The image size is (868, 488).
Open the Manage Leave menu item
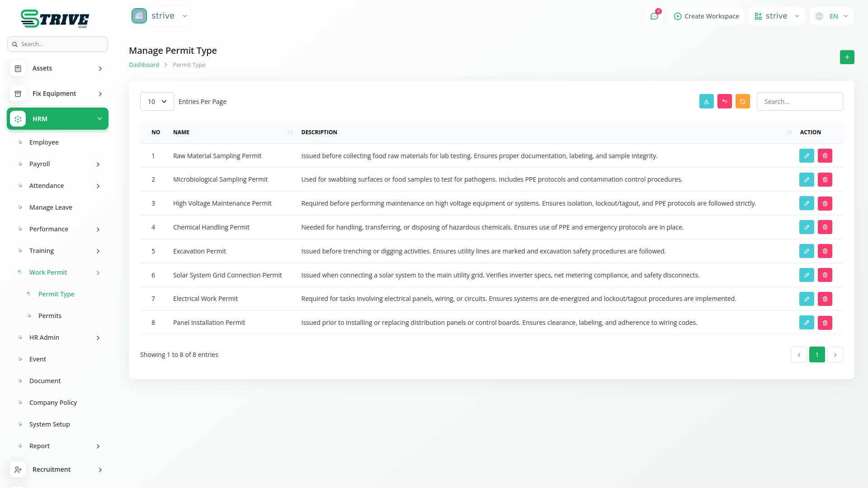[51, 207]
